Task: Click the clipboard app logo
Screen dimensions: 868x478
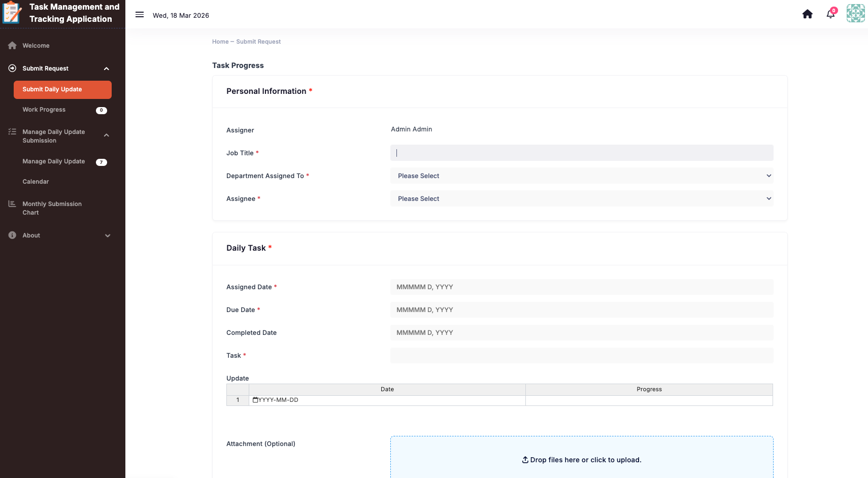Action: click(x=12, y=13)
